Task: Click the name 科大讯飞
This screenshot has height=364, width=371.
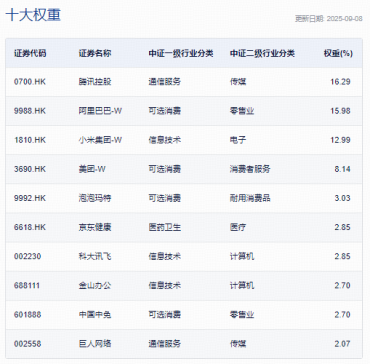Action: (95, 257)
